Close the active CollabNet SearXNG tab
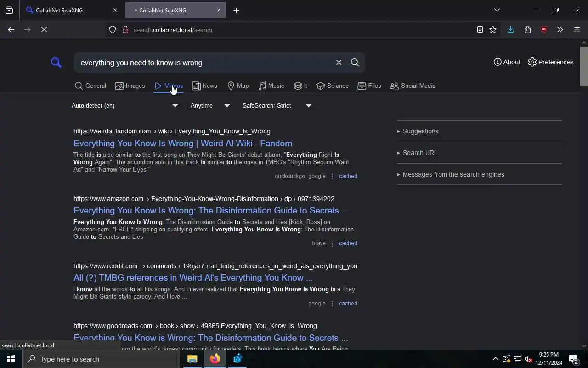 click(219, 10)
